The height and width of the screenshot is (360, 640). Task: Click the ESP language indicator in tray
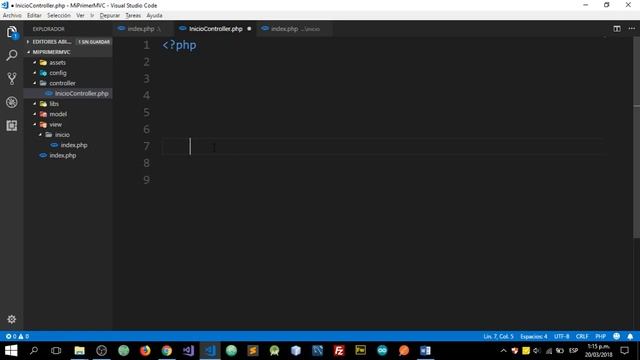click(x=573, y=351)
